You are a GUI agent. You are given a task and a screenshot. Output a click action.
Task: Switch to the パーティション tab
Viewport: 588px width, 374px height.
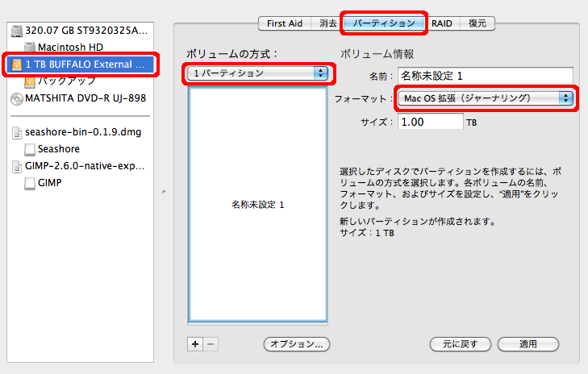[x=384, y=23]
